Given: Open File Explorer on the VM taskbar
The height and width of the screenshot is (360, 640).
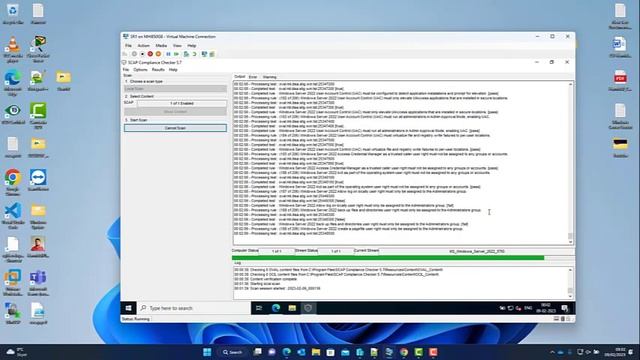Looking at the screenshot, I should pos(292,308).
